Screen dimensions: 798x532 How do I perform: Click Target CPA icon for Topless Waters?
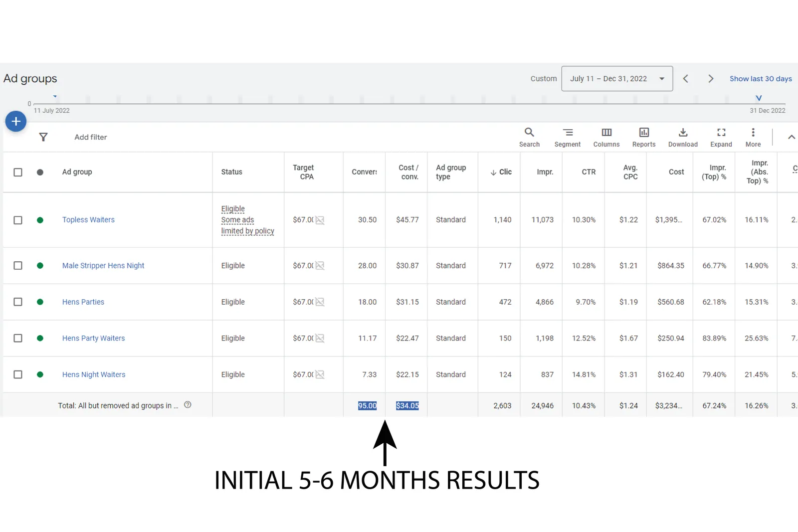point(320,220)
